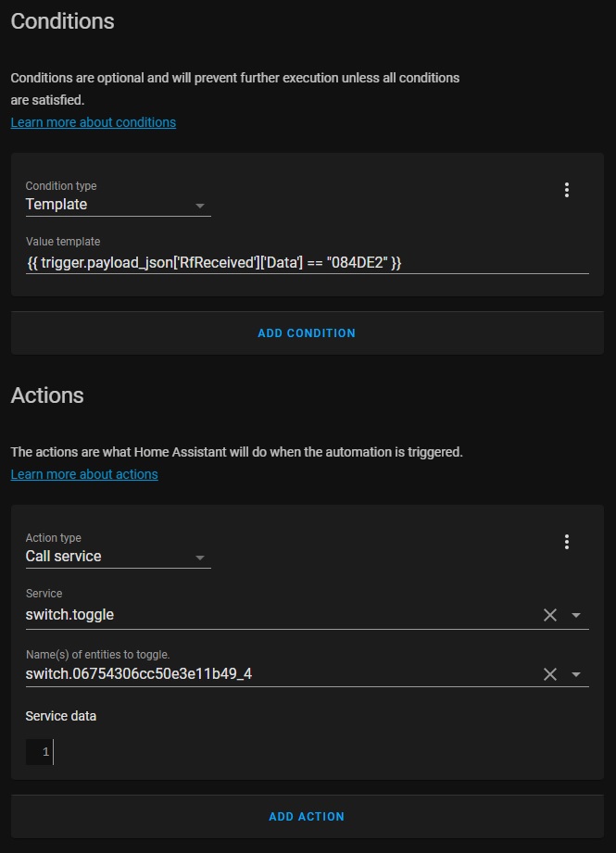
Task: Click the Actions section heading
Action: point(47,395)
